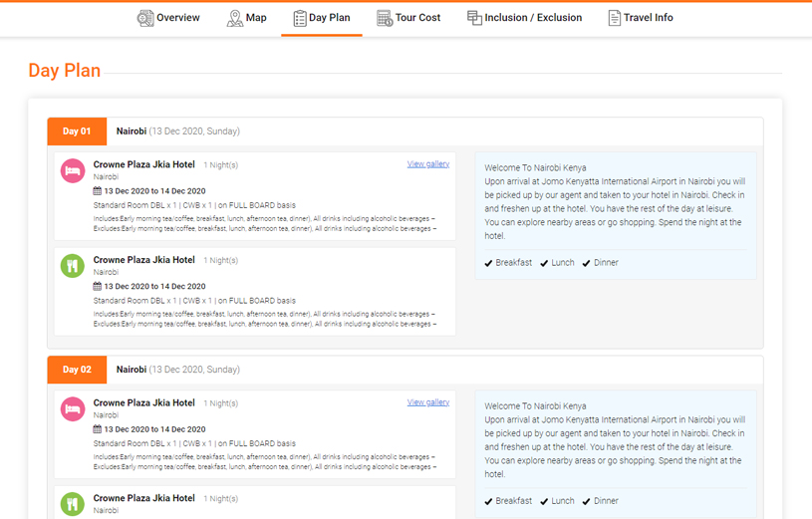
Task: Click 13 Dec 2020 to 14 Dec 2020 in Day 01 accommodation
Action: coord(154,191)
